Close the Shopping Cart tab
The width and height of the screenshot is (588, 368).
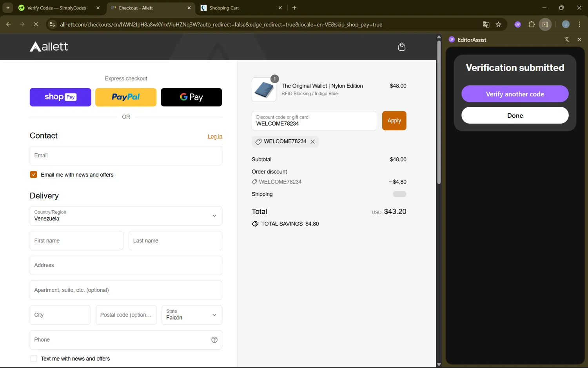click(x=280, y=8)
